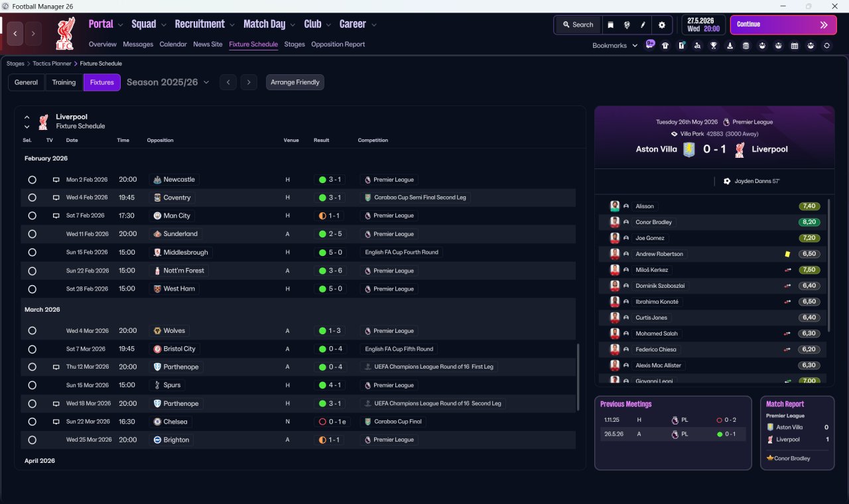This screenshot has height=504, width=849.
Task: Select the Training tab
Action: click(64, 82)
